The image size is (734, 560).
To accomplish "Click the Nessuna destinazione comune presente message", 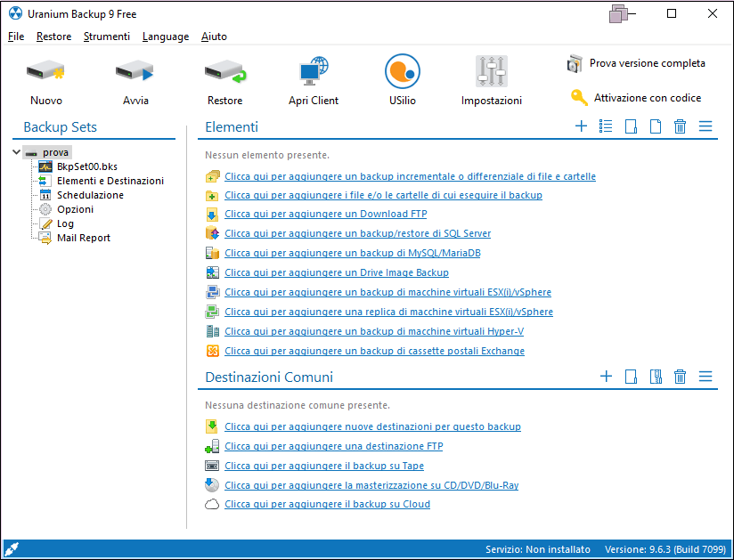I will coord(298,405).
